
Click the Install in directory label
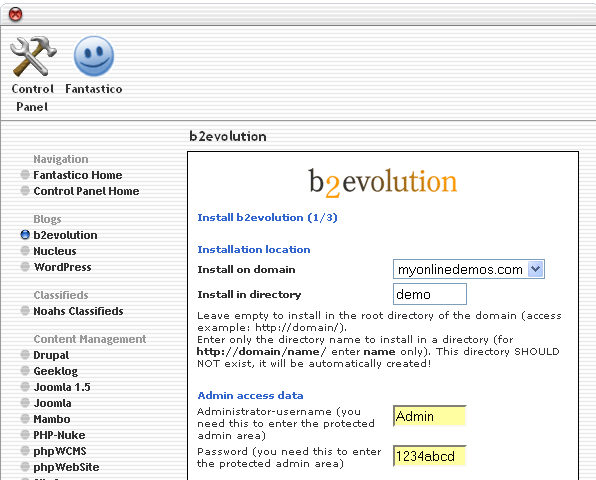point(249,295)
